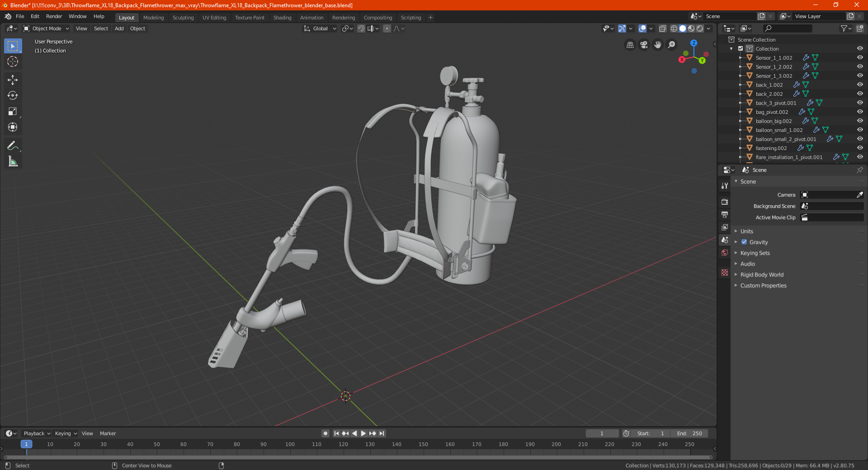Switch to the Shading workspace tab
Image resolution: width=868 pixels, height=470 pixels.
click(x=282, y=18)
